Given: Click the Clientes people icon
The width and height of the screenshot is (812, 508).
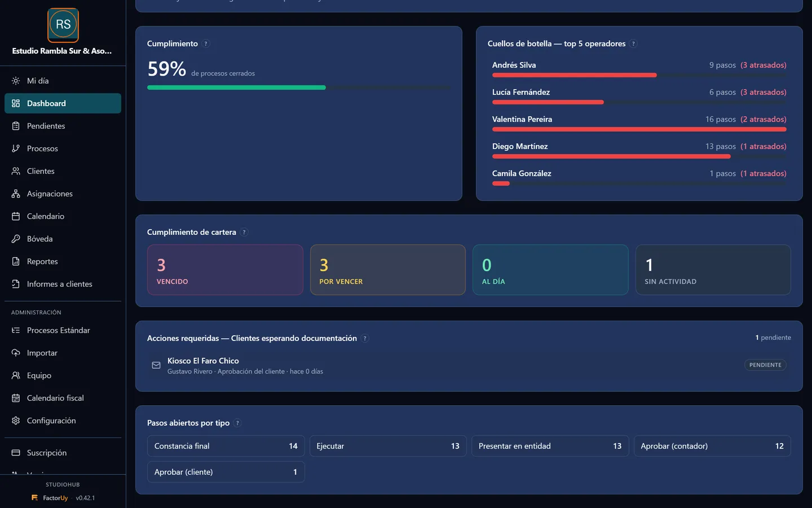Looking at the screenshot, I should point(16,171).
